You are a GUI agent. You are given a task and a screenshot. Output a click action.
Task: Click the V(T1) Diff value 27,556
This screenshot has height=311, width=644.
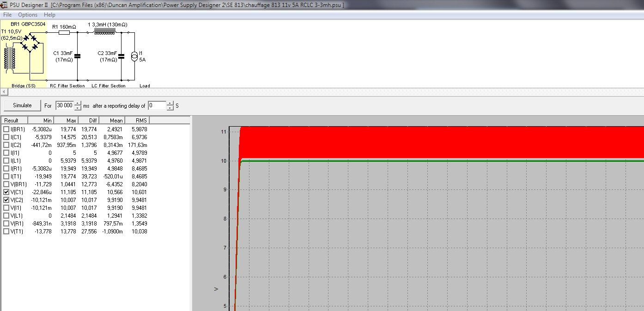pos(90,232)
